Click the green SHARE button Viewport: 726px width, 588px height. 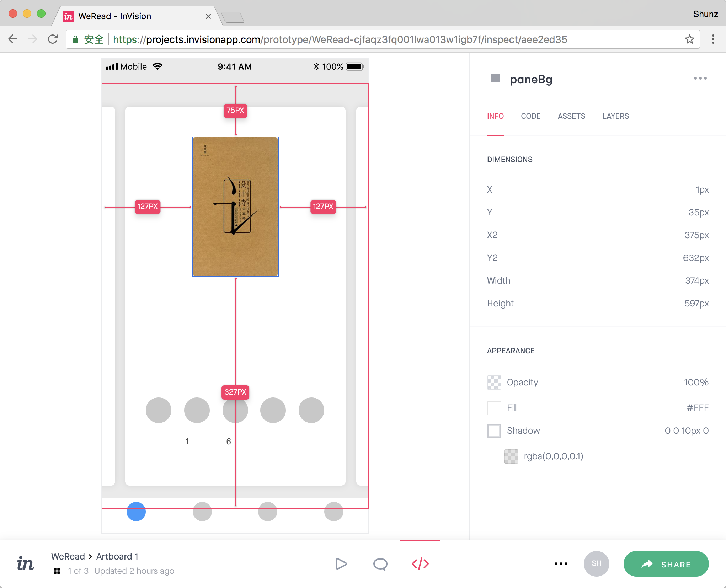[666, 564]
